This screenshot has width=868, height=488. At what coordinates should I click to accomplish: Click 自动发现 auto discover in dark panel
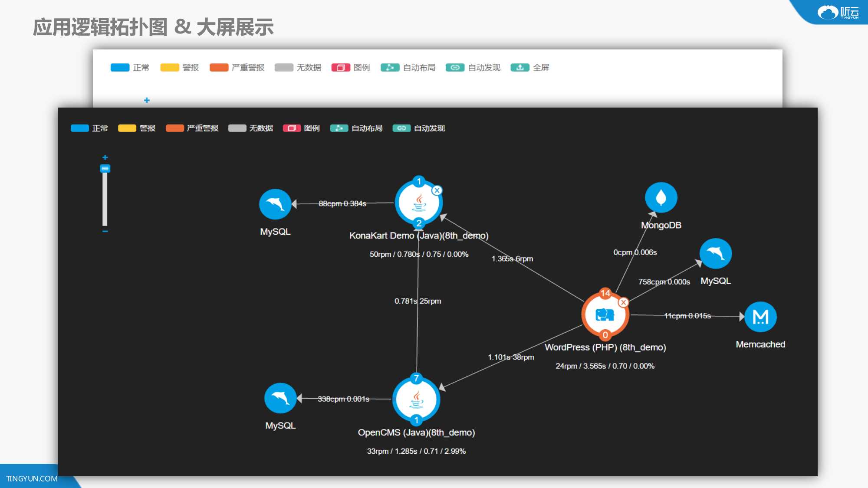pos(419,128)
